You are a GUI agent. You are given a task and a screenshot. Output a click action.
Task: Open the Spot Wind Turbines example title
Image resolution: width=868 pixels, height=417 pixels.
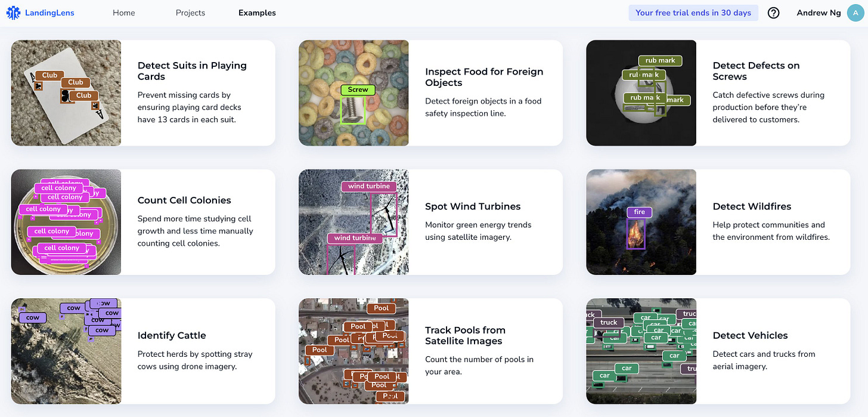pos(473,206)
